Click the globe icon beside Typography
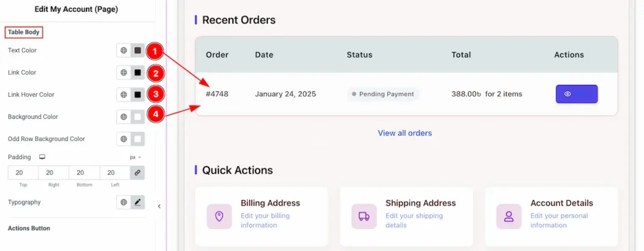Screen dimensions: 644x251 (124, 202)
